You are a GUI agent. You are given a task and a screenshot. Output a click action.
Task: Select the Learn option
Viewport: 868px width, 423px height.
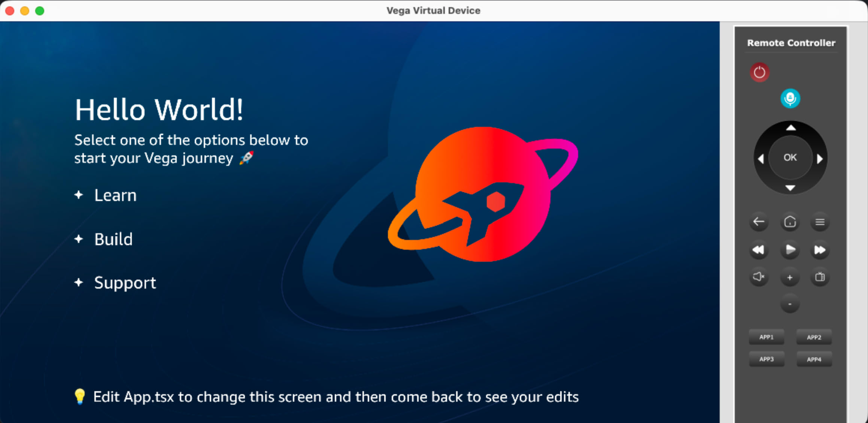point(115,195)
